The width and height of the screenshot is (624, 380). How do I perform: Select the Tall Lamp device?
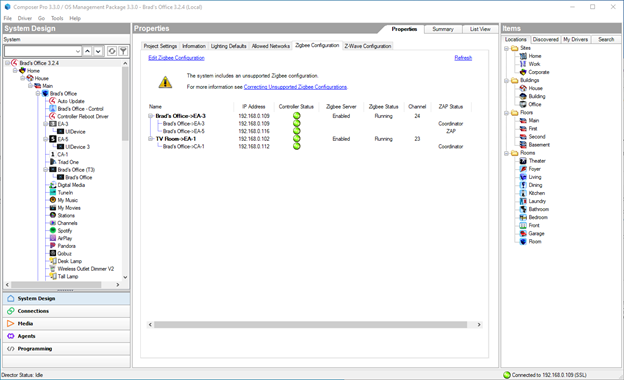point(68,276)
